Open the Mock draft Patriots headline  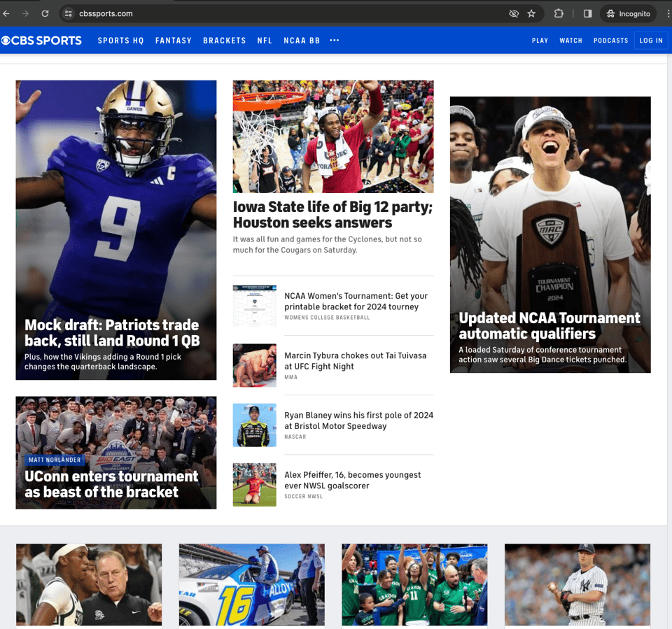point(111,333)
